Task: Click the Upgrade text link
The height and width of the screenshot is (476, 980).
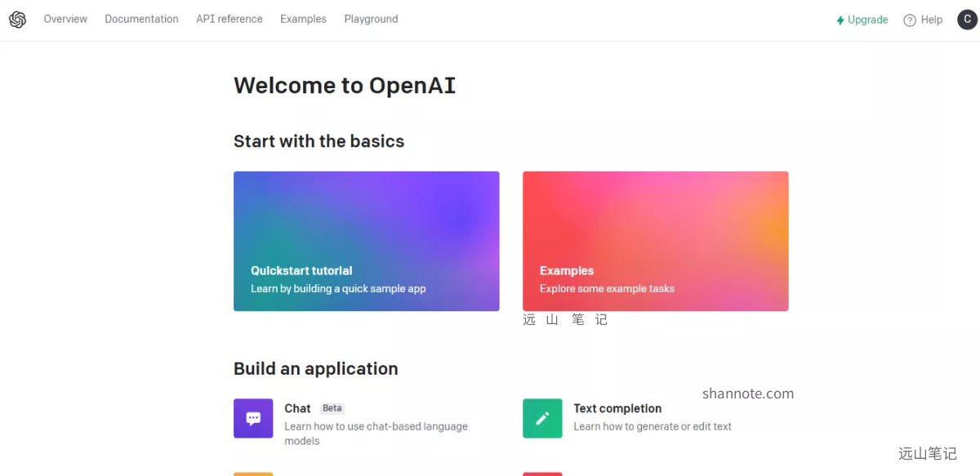Action: (867, 20)
